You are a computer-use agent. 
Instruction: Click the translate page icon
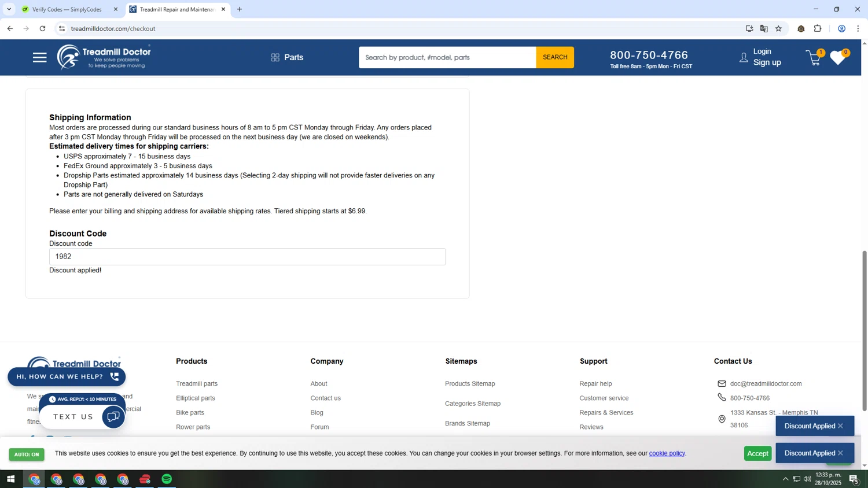tap(764, 28)
